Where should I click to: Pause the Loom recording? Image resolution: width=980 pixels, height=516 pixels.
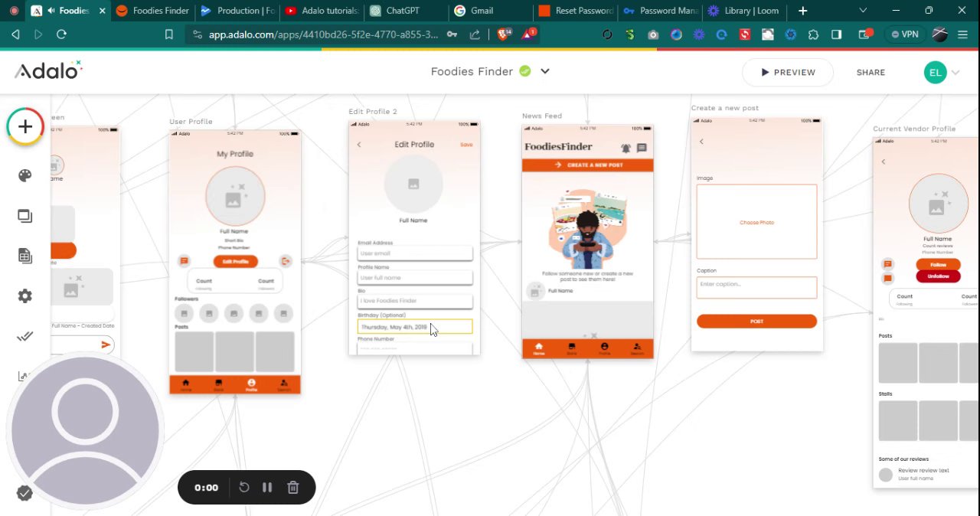click(x=267, y=488)
